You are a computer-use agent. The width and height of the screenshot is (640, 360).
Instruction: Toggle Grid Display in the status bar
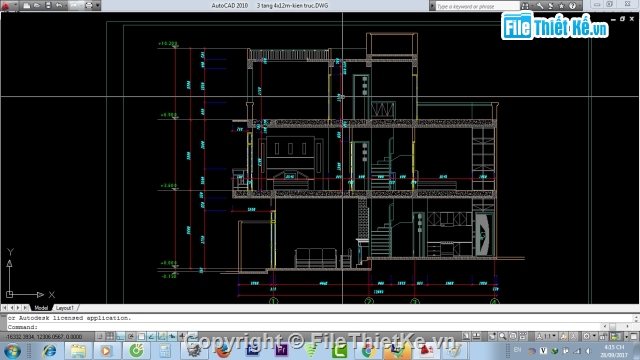tap(110, 337)
